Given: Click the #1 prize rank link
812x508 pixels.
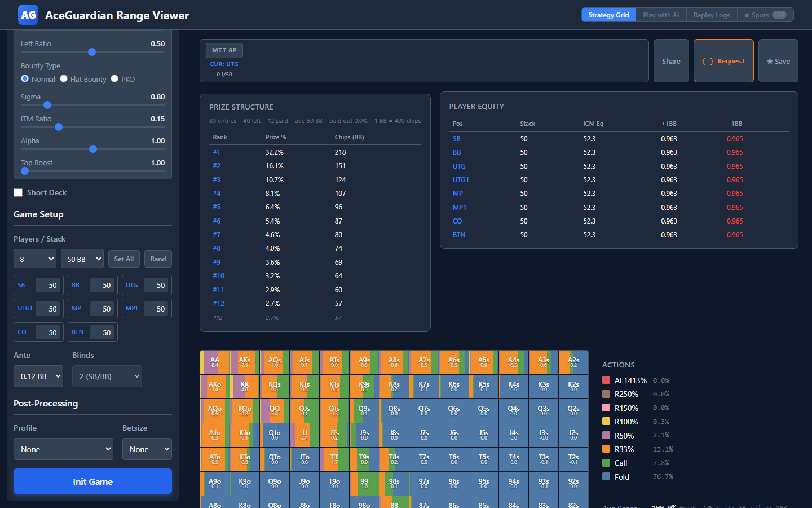Looking at the screenshot, I should click(x=217, y=152).
